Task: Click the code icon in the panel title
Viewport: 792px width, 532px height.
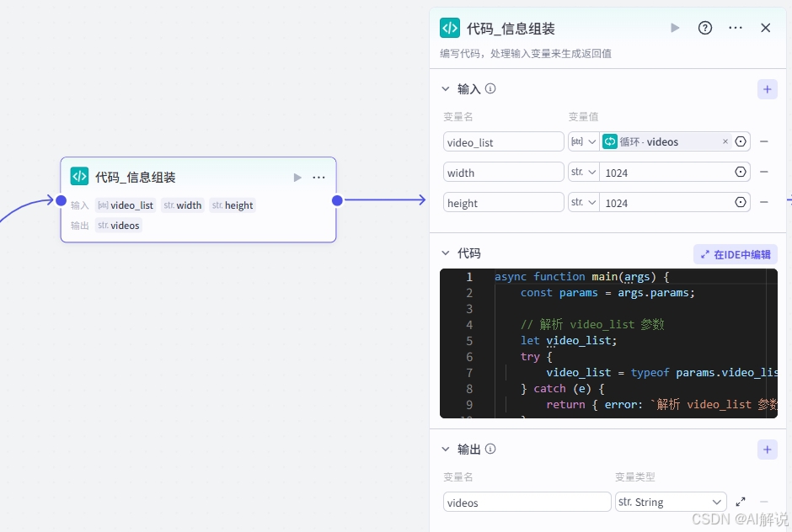Action: coord(450,29)
